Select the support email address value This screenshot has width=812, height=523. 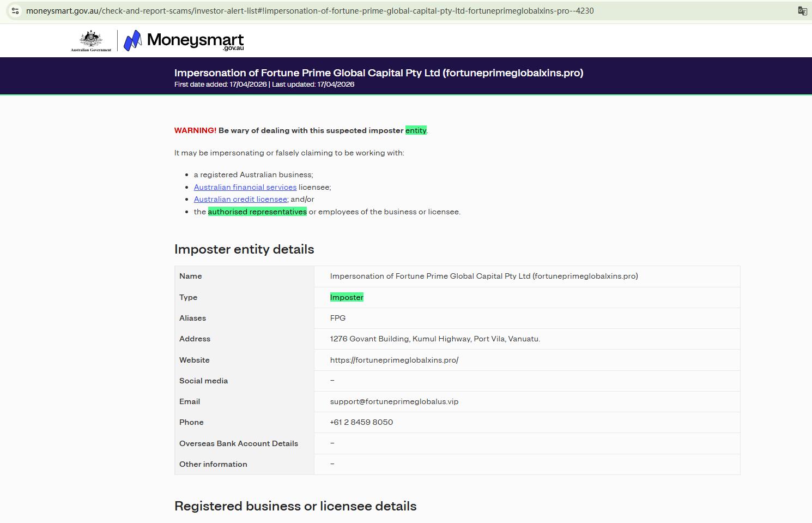click(394, 401)
